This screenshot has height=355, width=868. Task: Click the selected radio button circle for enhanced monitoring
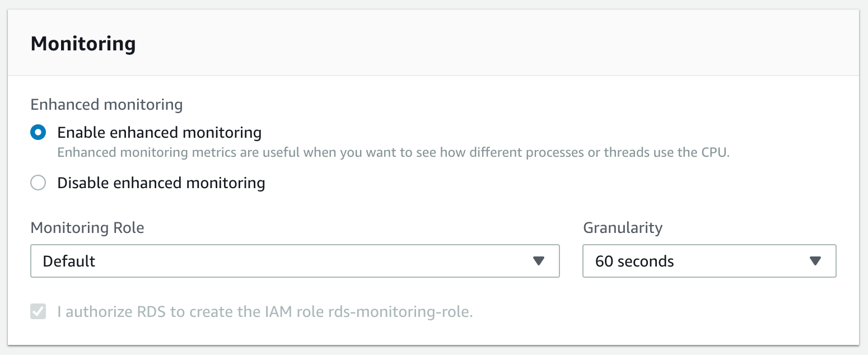[38, 133]
